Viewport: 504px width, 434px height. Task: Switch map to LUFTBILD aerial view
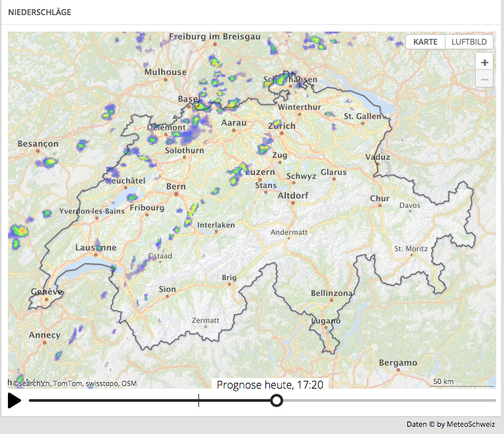pos(469,41)
